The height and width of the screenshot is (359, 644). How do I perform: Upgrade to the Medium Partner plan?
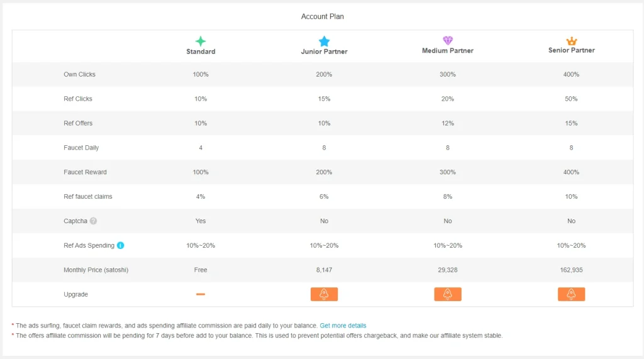[448, 294]
